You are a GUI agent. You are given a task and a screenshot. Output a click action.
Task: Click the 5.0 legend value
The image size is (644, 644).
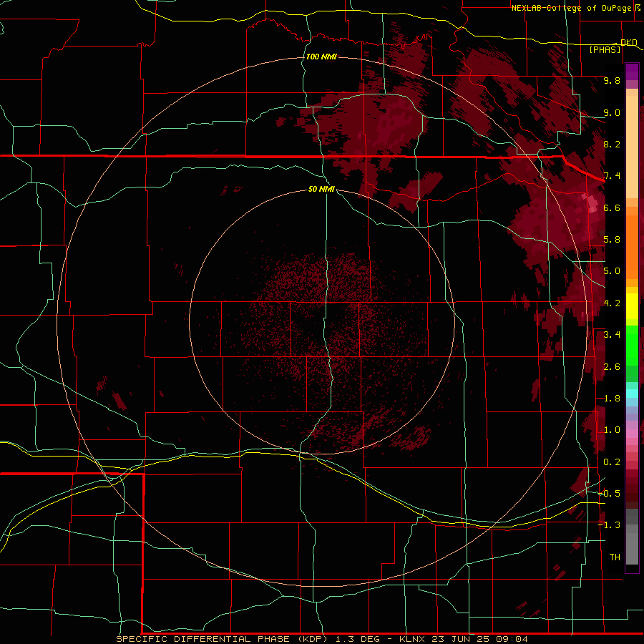click(612, 271)
